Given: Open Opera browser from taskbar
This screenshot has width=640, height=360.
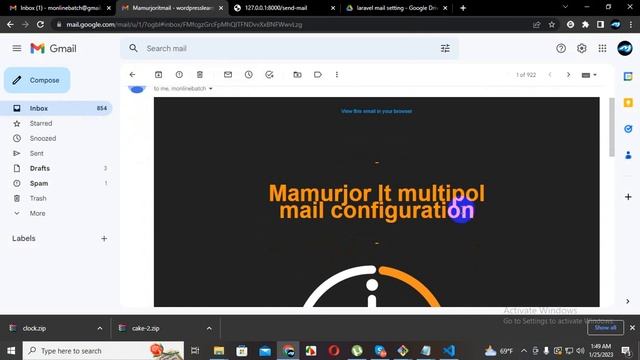Looking at the screenshot, I should pos(334,351).
